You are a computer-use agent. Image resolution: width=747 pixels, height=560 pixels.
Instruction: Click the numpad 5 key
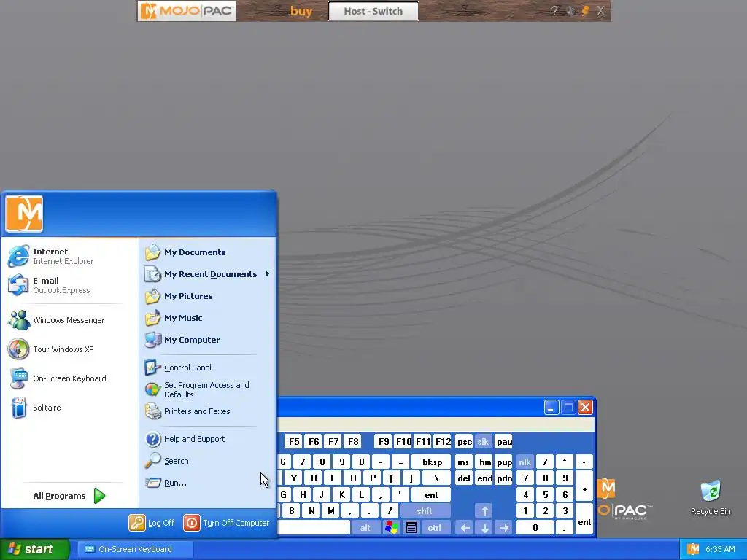coord(546,495)
